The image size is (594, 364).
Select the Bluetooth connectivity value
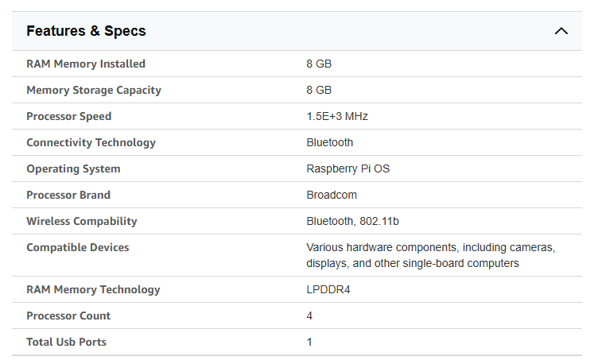(329, 142)
